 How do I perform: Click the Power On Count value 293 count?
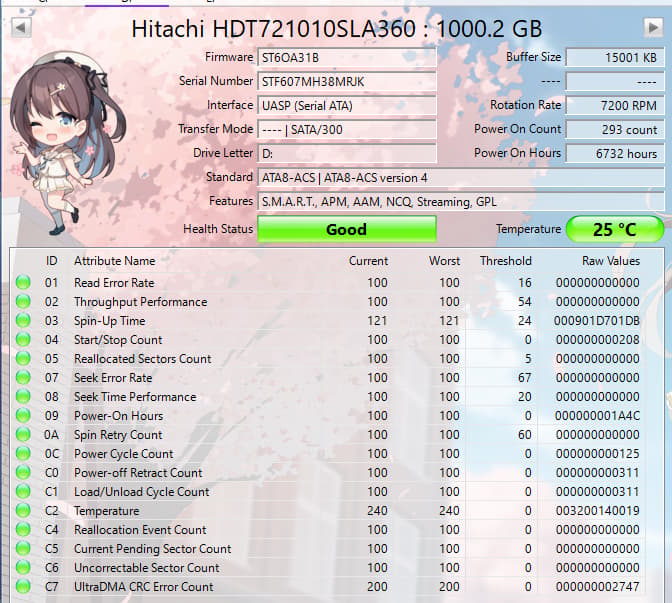click(x=615, y=130)
